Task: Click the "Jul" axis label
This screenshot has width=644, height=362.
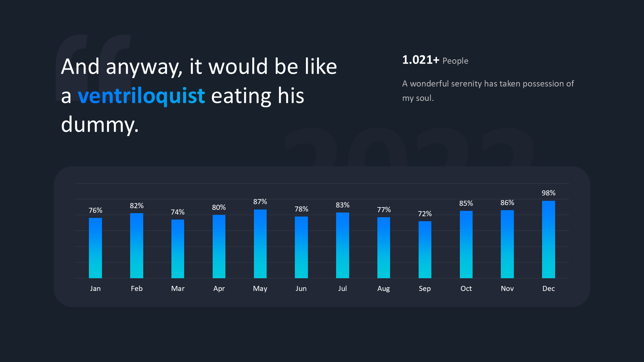Action: pos(342,289)
